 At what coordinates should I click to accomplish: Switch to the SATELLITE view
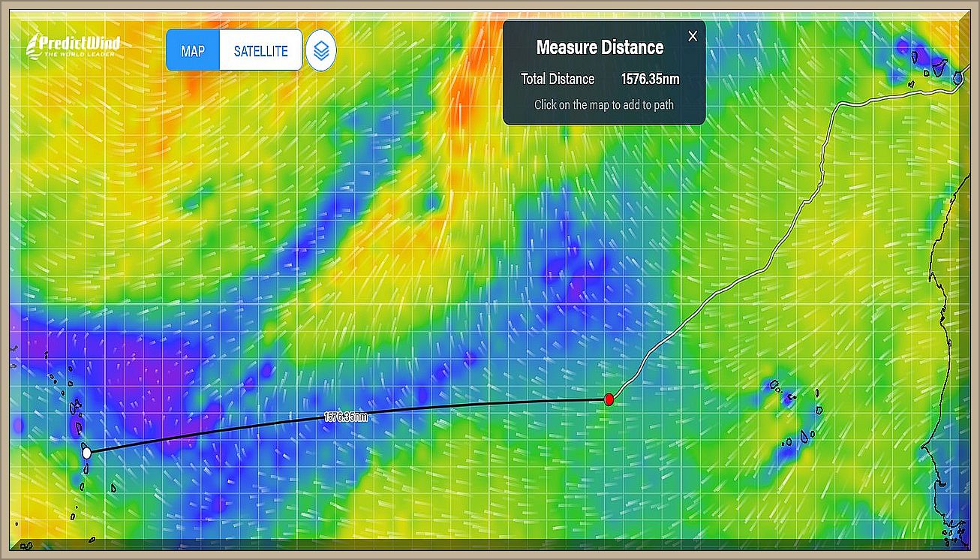pyautogui.click(x=260, y=51)
